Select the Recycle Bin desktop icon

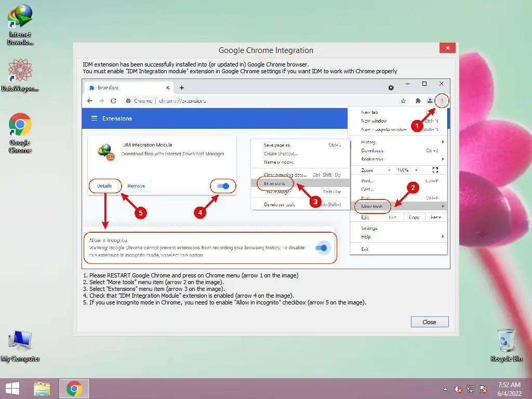click(506, 345)
